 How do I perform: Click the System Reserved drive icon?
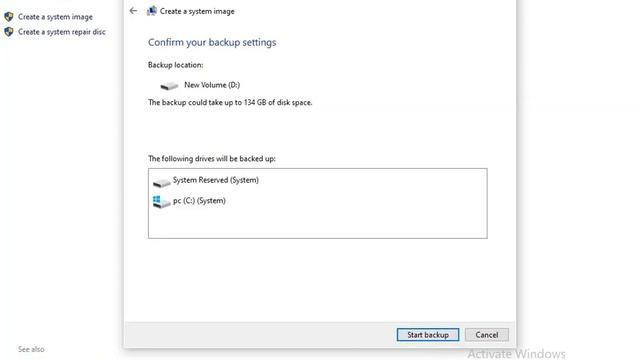[162, 182]
